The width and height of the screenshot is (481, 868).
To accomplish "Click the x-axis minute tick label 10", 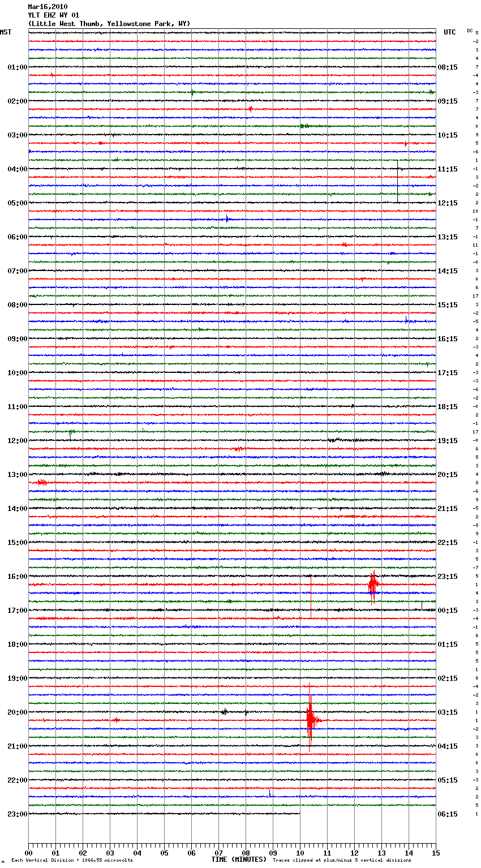I will [x=300, y=853].
